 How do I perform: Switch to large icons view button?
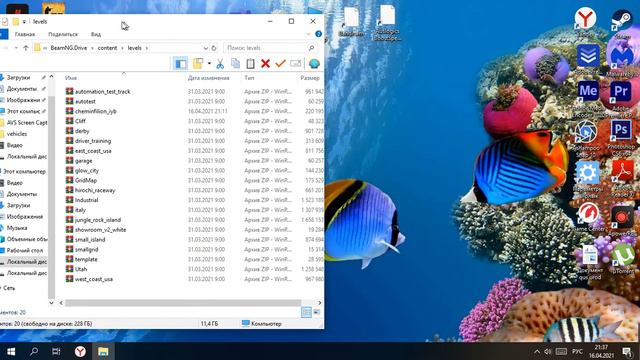(316, 313)
